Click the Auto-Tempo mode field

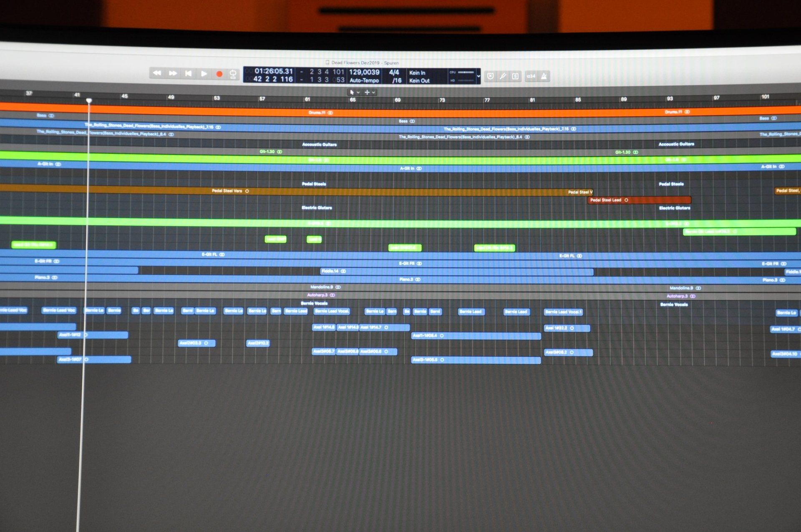point(364,81)
